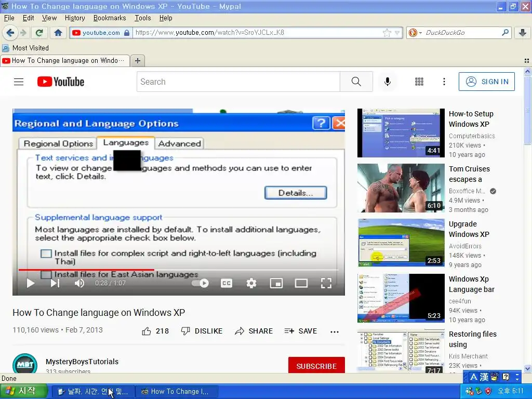Click the DuckDuckGo search magnifier icon

[x=505, y=33]
